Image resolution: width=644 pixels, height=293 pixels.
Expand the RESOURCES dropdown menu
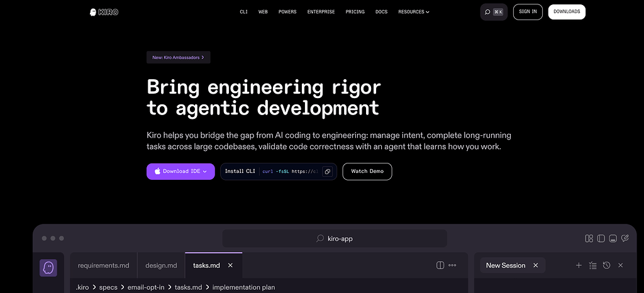(414, 12)
